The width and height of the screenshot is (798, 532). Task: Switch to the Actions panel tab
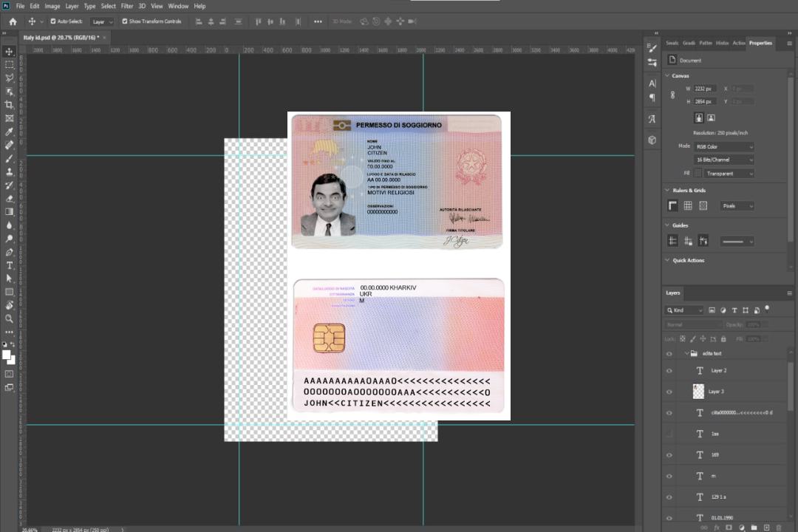point(738,44)
